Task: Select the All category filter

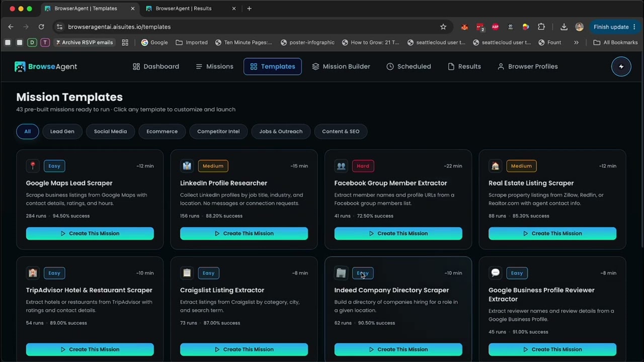Action: point(28,131)
